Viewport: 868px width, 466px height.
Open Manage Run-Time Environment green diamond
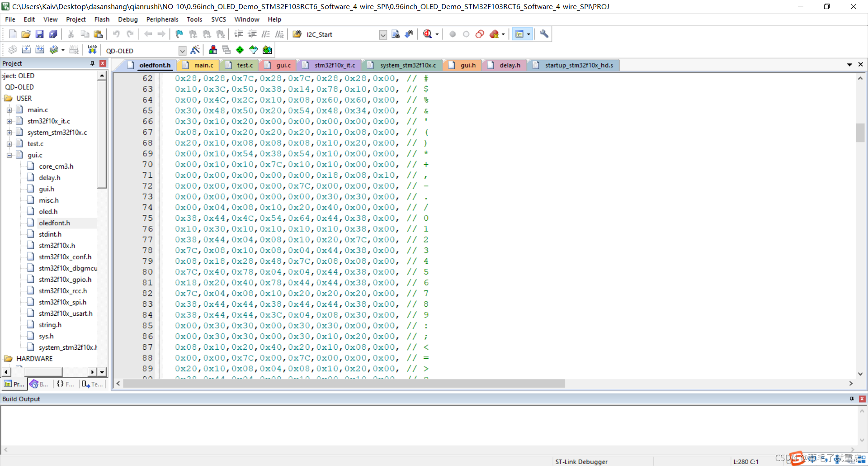point(240,50)
